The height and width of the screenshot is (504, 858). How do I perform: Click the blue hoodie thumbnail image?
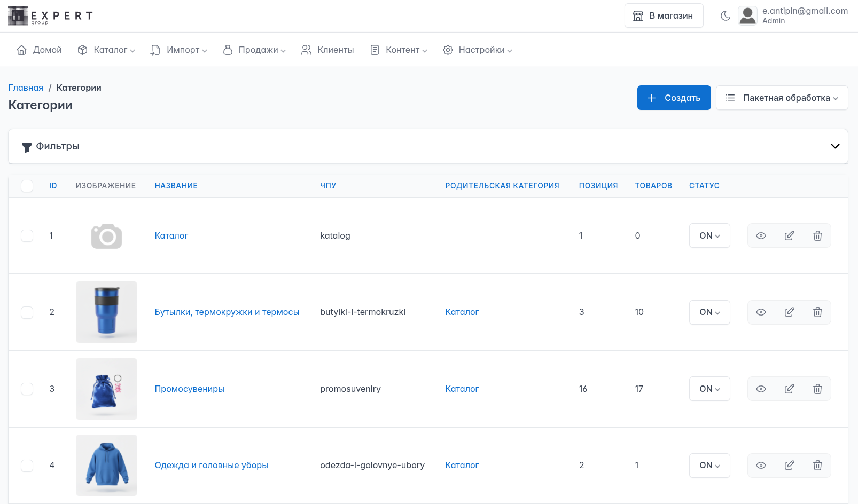point(106,465)
